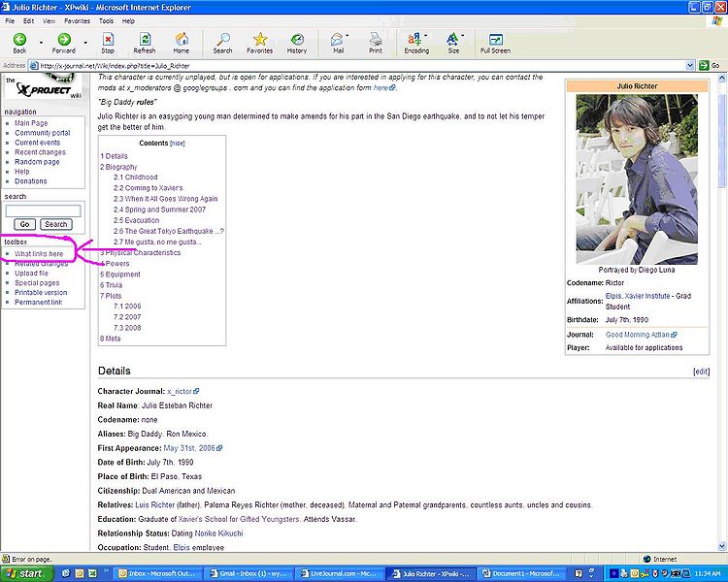Screen dimensions: 728x582
Task: Open the Favorites menu
Action: coord(77,21)
